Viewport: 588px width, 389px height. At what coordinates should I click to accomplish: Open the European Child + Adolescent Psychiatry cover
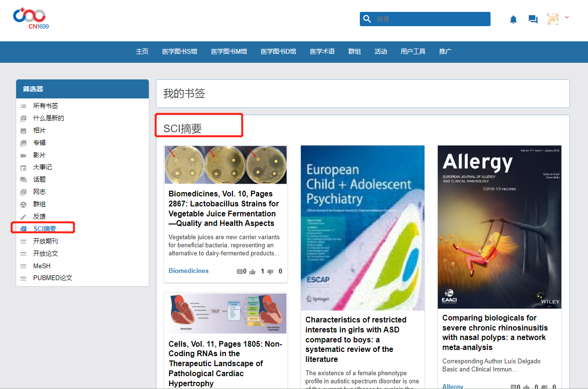[363, 228]
